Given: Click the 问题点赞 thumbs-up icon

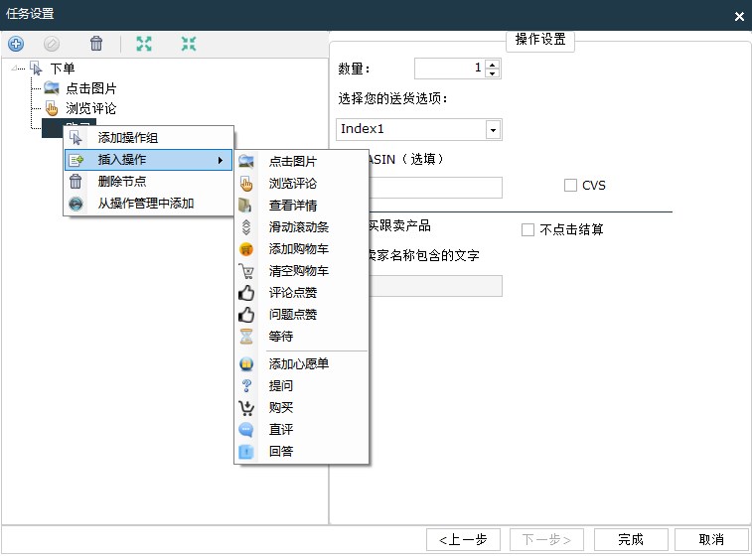Looking at the screenshot, I should coord(246,315).
